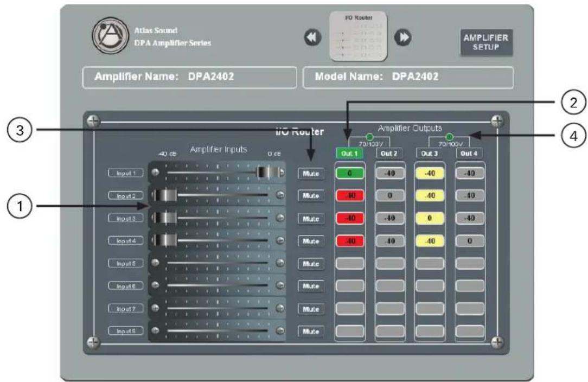This screenshot has width=588, height=382.
Task: Go to the next page with forward arrow
Action: 402,37
